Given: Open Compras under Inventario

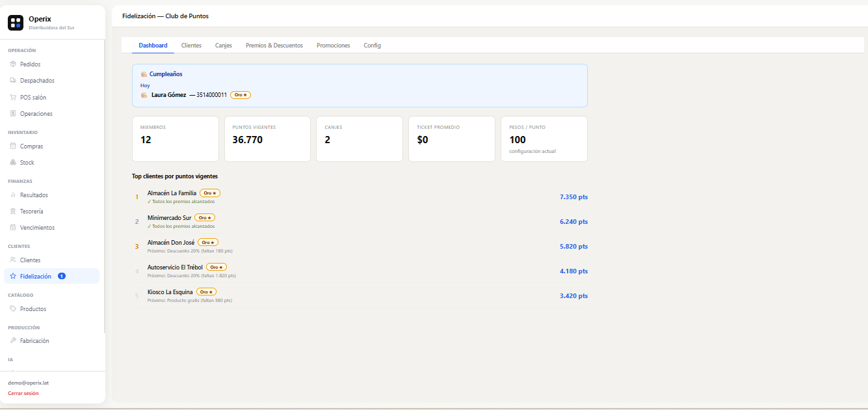Looking at the screenshot, I should pyautogui.click(x=52, y=146).
